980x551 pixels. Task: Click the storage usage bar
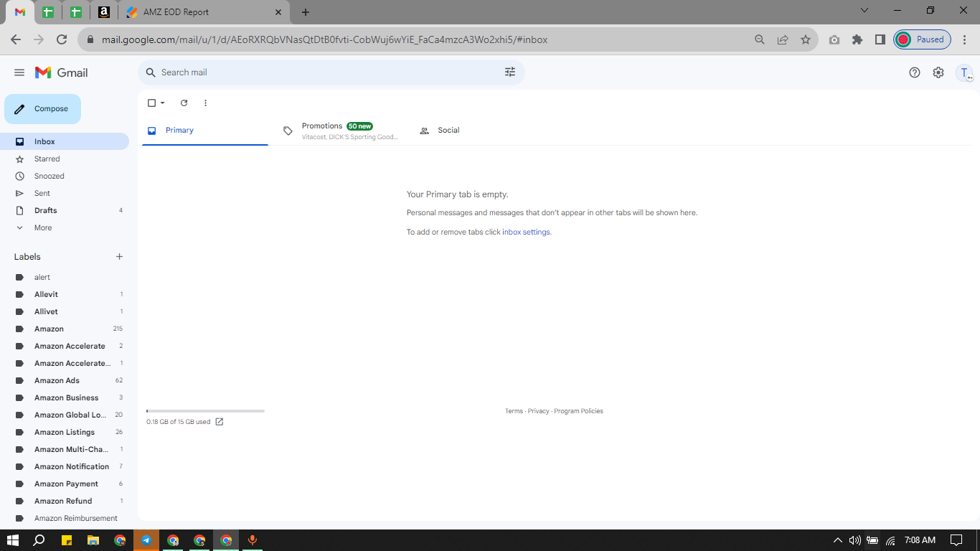(x=205, y=411)
